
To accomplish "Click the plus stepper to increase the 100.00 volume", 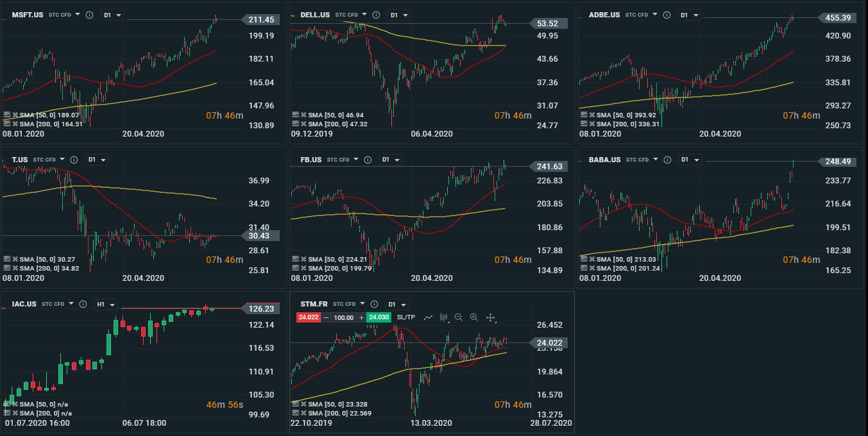I will [x=361, y=317].
